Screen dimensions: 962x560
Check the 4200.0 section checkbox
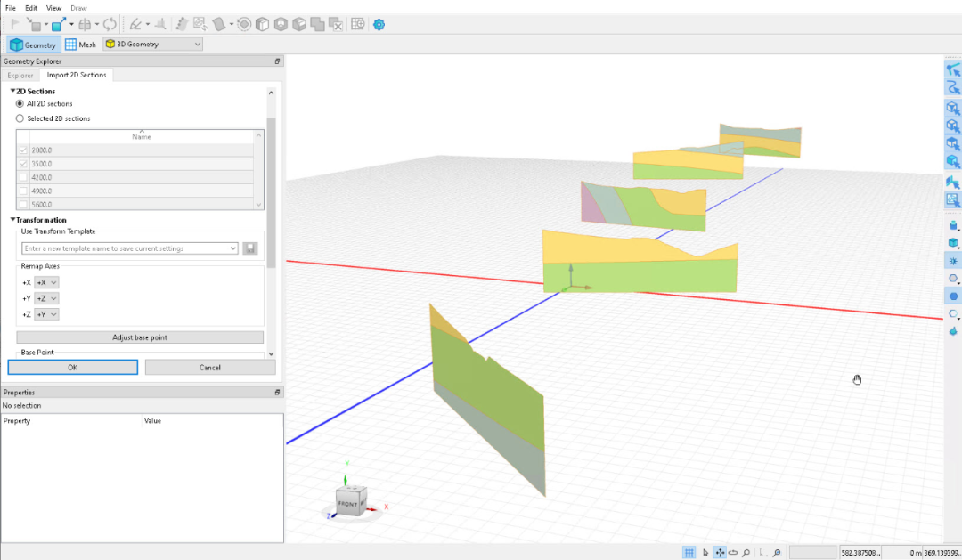pyautogui.click(x=23, y=177)
